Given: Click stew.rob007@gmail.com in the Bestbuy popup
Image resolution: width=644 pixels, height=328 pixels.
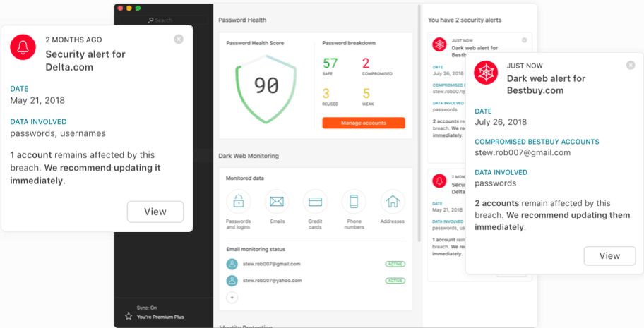Looking at the screenshot, I should click(523, 152).
